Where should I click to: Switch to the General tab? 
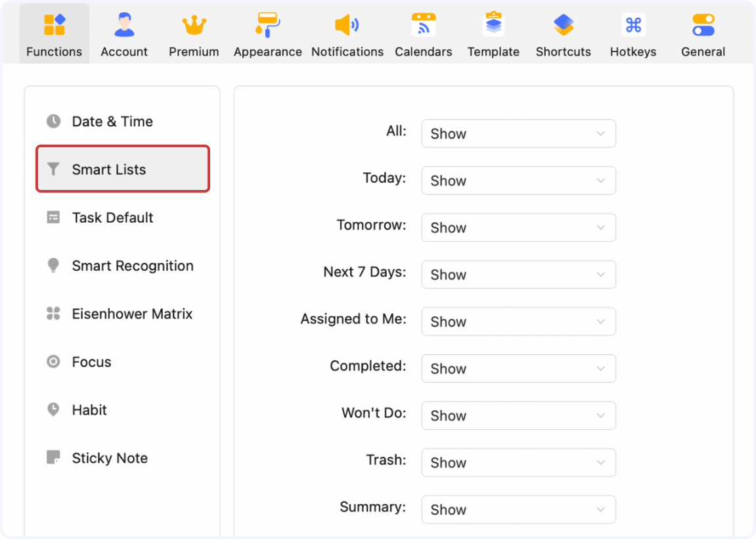pos(703,33)
